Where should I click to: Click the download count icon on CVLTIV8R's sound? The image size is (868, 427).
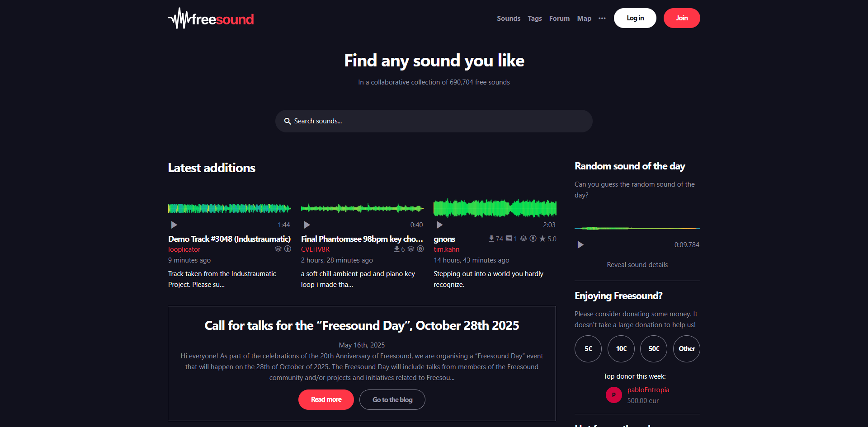pos(396,249)
